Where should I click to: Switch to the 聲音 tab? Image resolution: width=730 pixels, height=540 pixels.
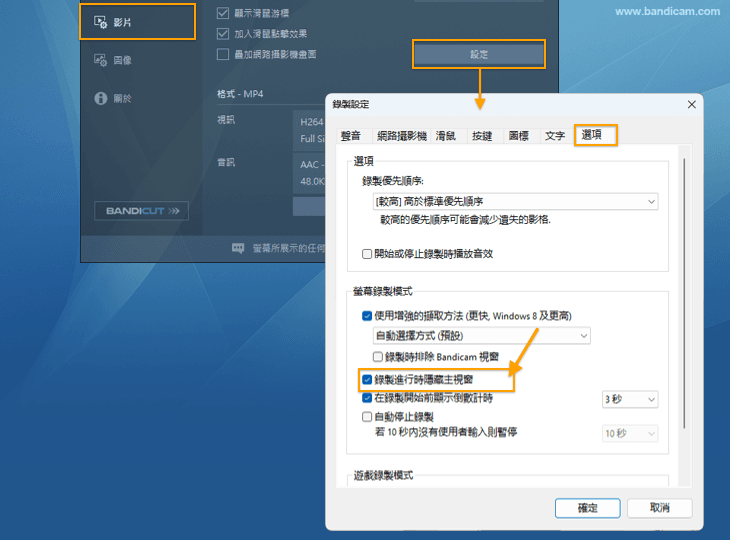[351, 136]
